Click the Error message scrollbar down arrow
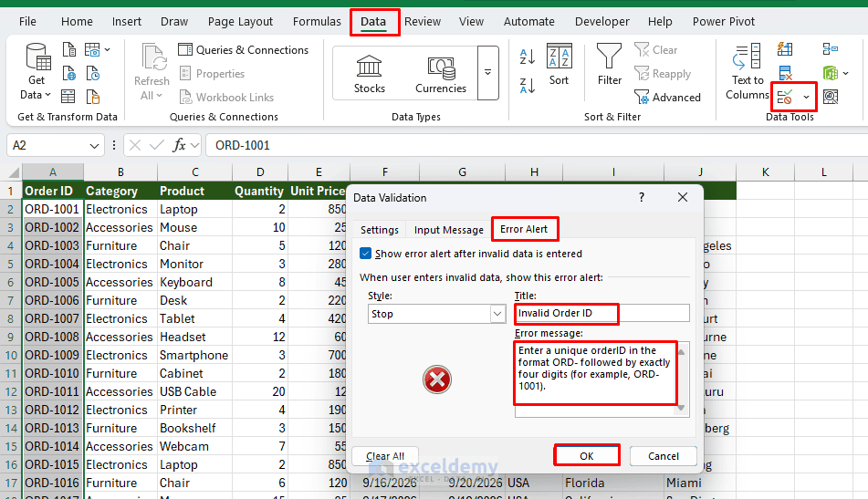The height and width of the screenshot is (499, 868). pos(682,408)
